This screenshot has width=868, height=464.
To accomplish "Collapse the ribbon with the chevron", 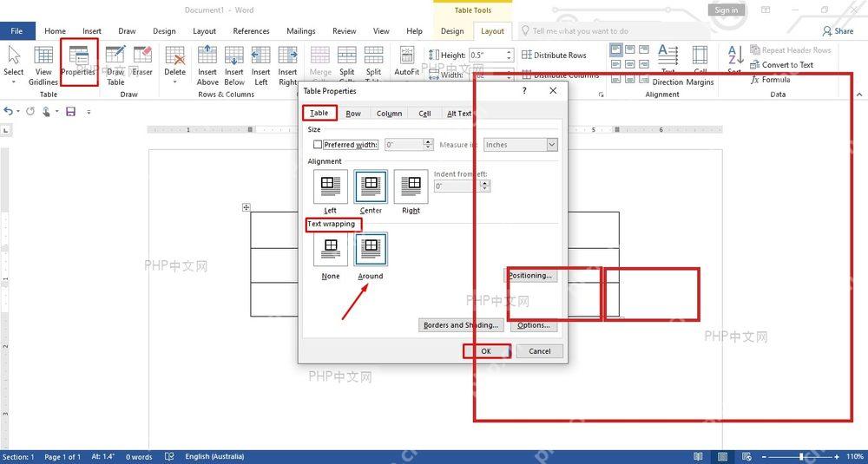I will coord(858,95).
